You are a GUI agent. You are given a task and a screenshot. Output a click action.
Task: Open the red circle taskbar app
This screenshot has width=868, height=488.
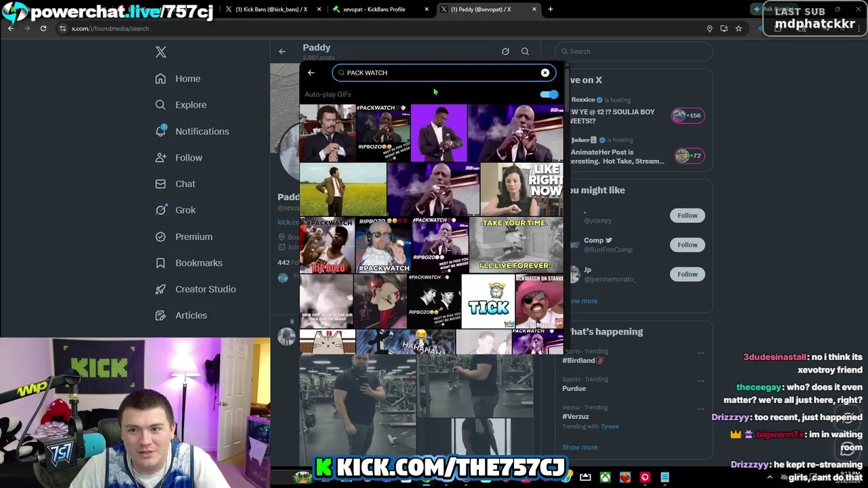(x=645, y=478)
